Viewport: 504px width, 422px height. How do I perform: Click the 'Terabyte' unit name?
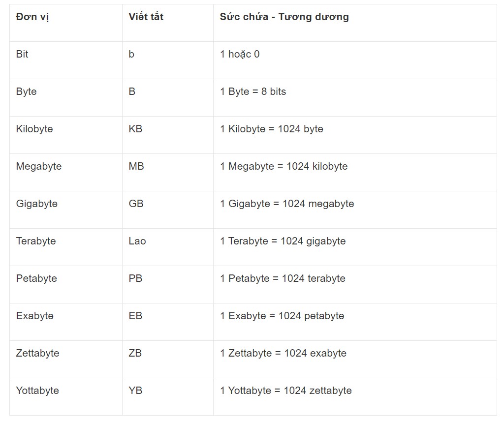tap(35, 241)
